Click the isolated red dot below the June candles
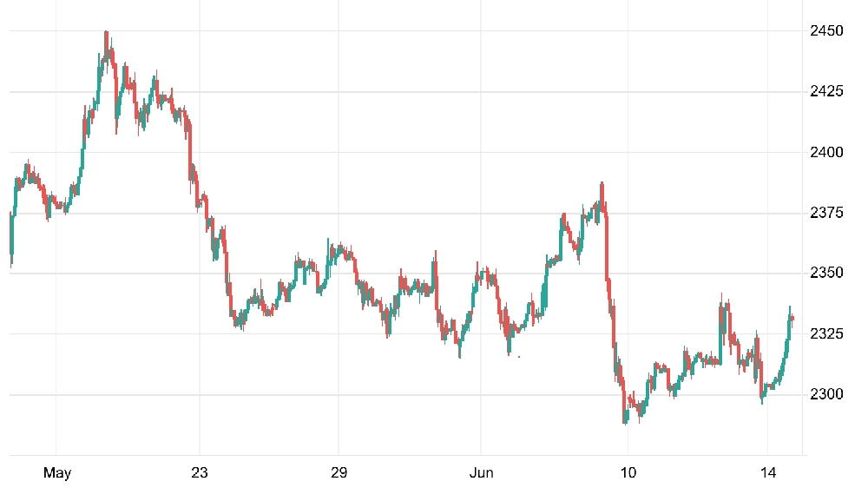The width and height of the screenshot is (868, 488). (x=519, y=357)
